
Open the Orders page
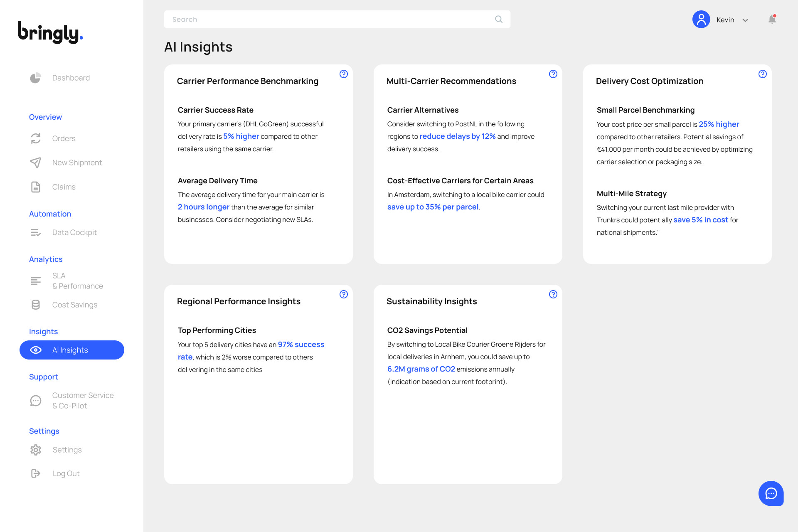(x=64, y=138)
